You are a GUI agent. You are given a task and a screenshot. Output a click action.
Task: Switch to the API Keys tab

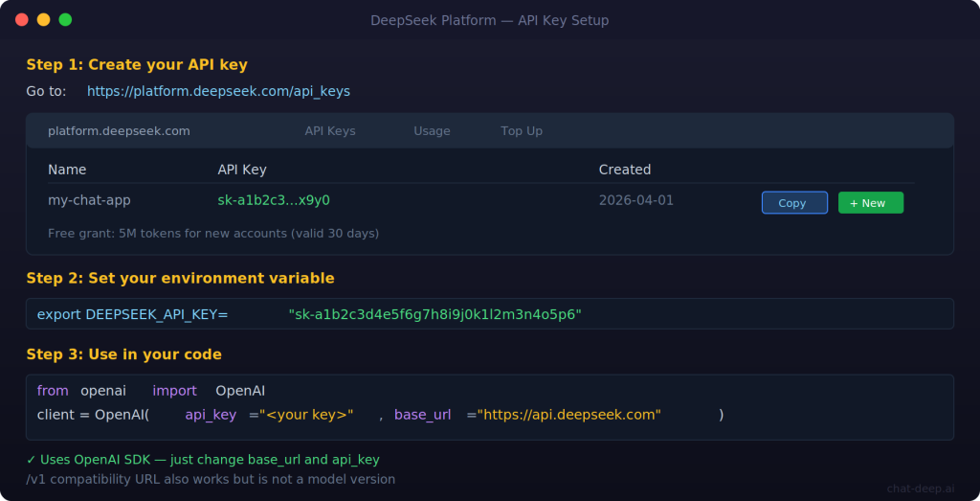[330, 131]
